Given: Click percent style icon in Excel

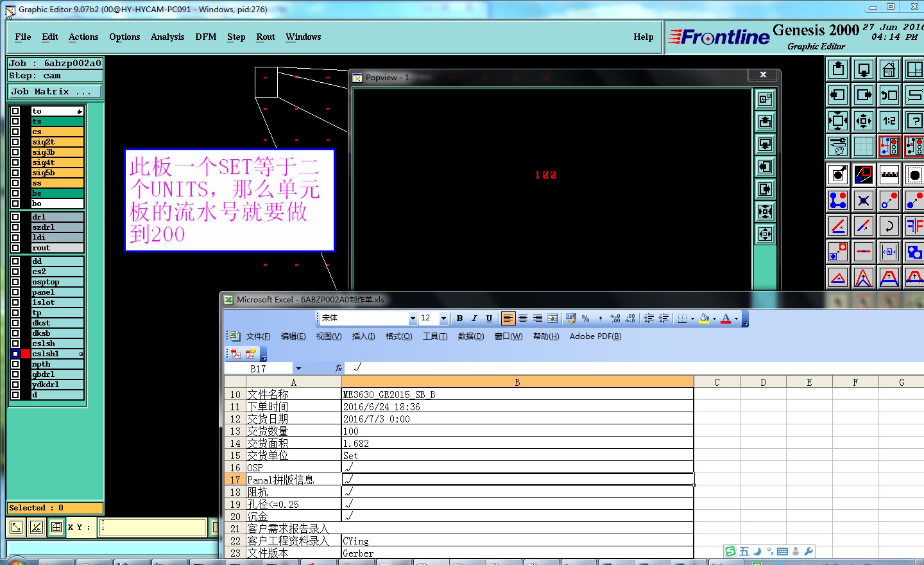Looking at the screenshot, I should click(585, 318).
